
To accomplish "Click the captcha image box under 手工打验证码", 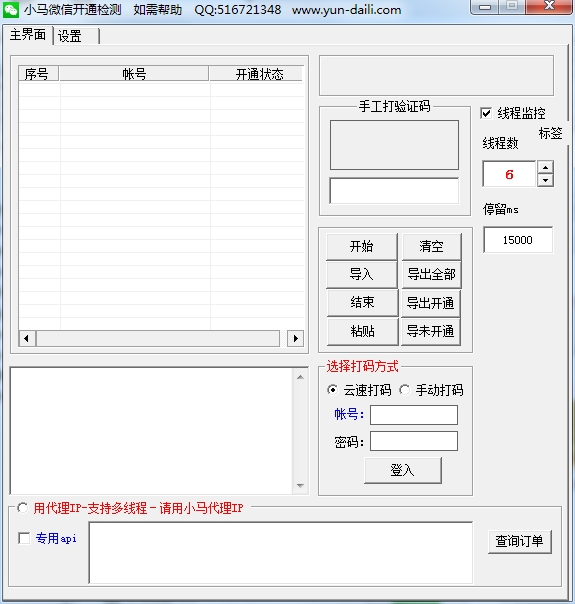I will click(394, 145).
